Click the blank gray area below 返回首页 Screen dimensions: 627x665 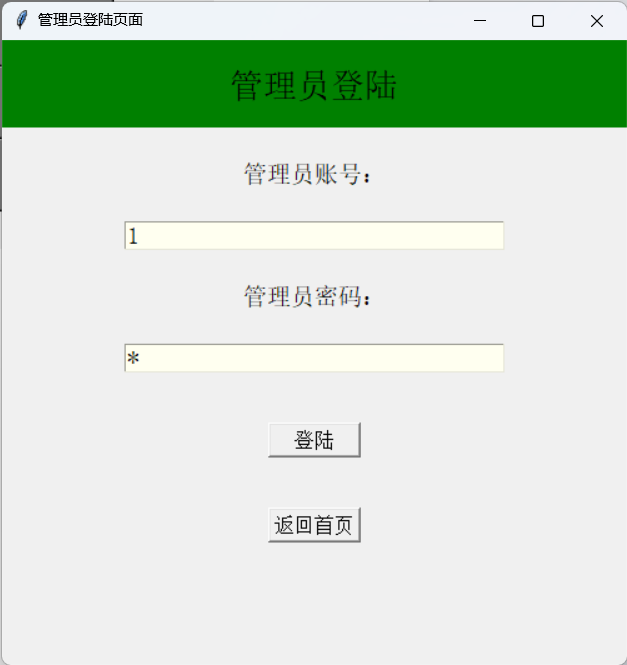pyautogui.click(x=314, y=602)
